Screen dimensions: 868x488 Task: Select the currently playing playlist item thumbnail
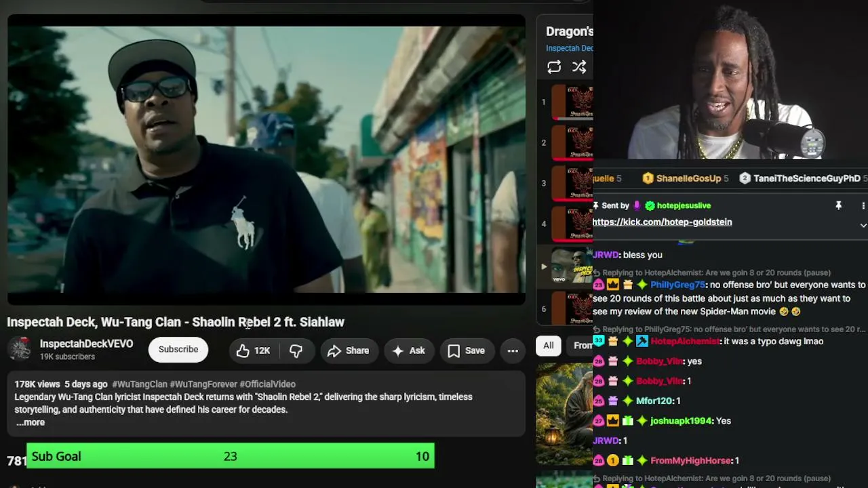[x=572, y=266]
